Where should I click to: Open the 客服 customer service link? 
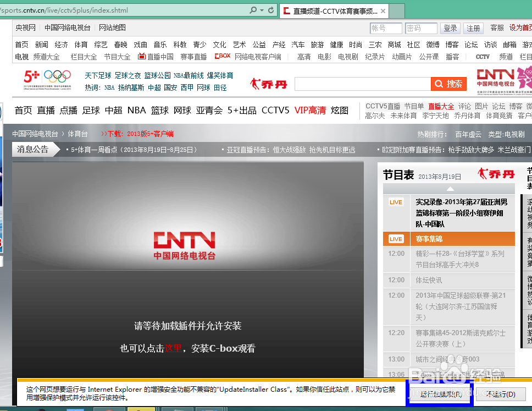tap(497, 28)
